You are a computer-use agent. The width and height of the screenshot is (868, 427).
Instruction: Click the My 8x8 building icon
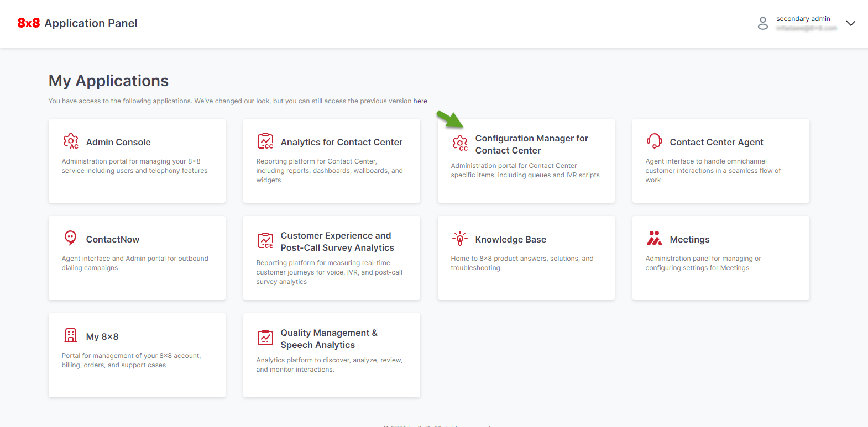click(71, 335)
